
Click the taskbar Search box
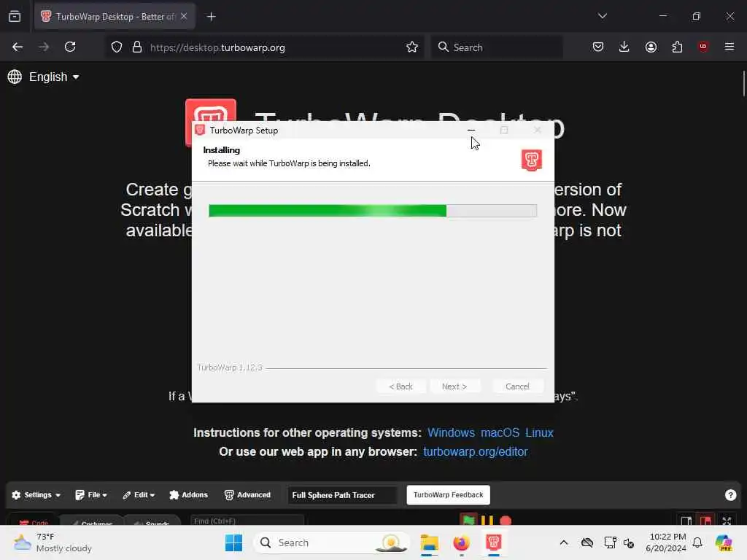[332, 542]
